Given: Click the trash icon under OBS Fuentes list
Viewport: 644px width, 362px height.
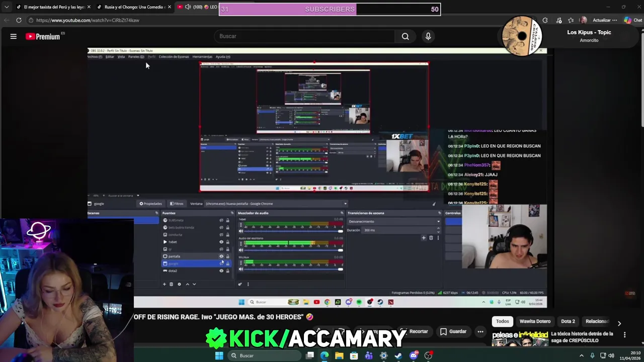Looking at the screenshot, I should click(x=171, y=284).
